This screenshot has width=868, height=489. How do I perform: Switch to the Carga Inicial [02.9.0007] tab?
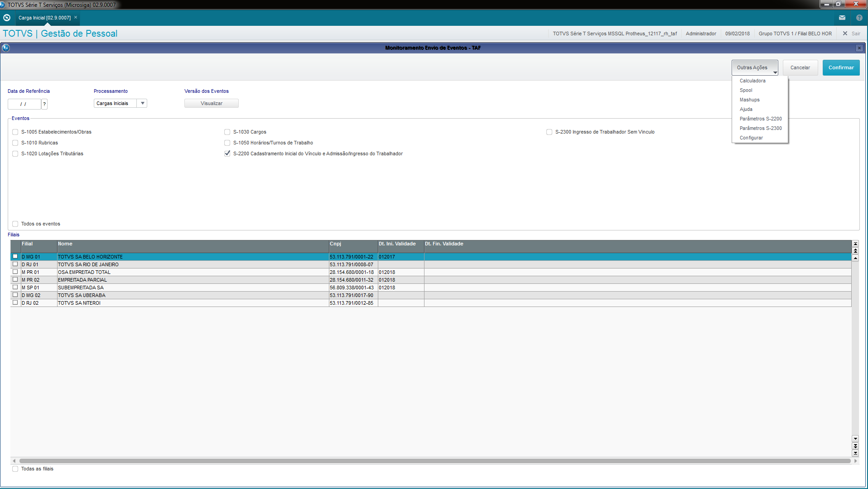44,18
